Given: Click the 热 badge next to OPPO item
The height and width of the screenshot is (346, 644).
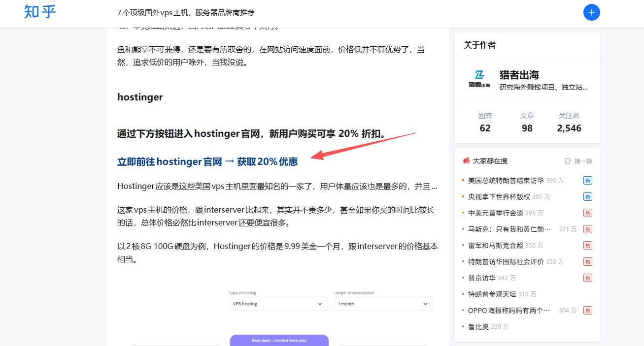Looking at the screenshot, I should point(588,311).
